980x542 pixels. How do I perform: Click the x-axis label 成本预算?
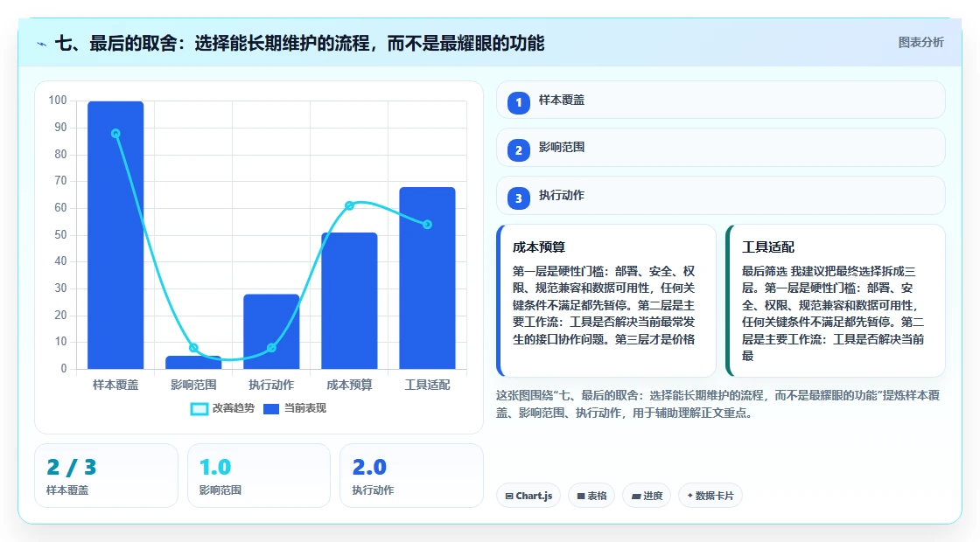349,386
